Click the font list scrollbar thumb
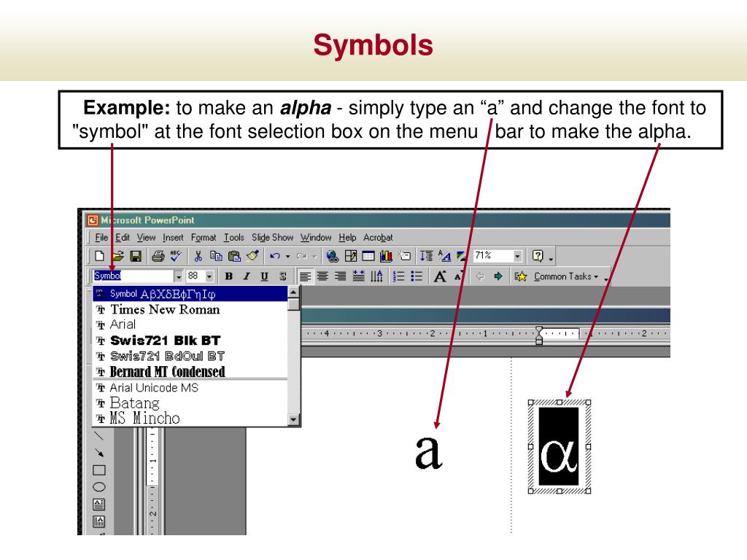747x560 pixels. tap(294, 304)
